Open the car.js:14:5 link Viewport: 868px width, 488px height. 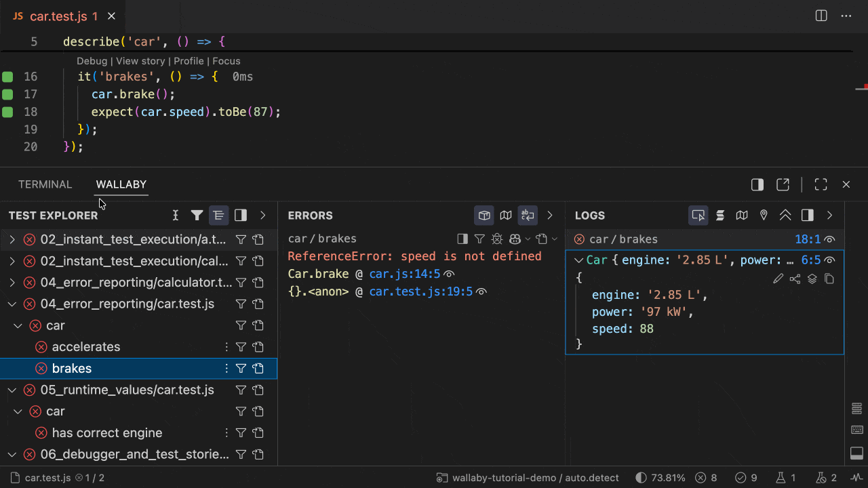[x=405, y=274]
